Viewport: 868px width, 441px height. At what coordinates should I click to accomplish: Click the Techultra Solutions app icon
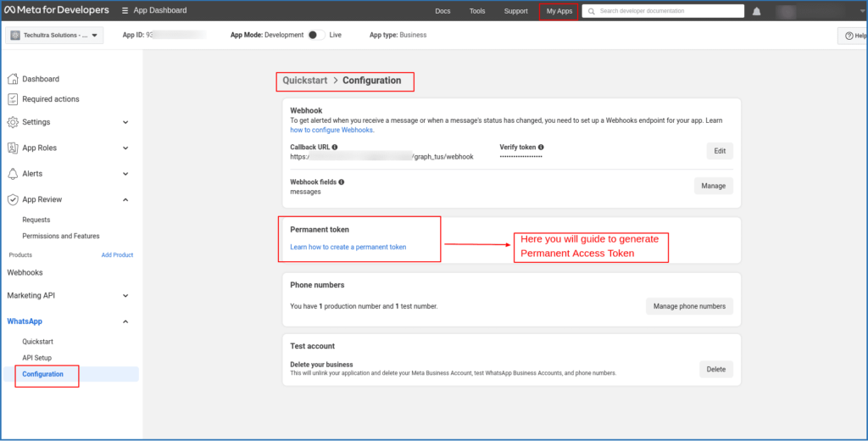15,35
